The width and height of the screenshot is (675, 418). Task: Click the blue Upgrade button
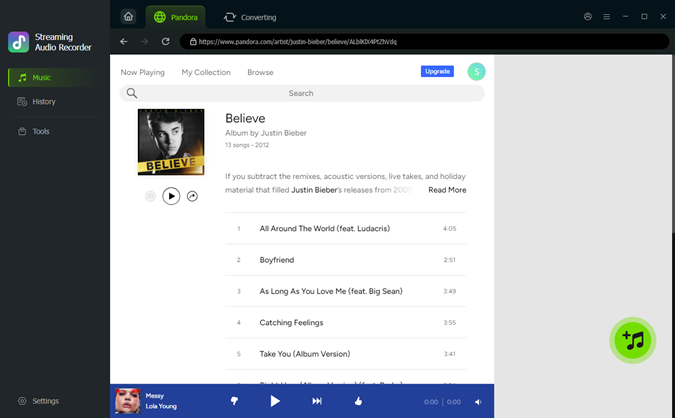pyautogui.click(x=437, y=71)
